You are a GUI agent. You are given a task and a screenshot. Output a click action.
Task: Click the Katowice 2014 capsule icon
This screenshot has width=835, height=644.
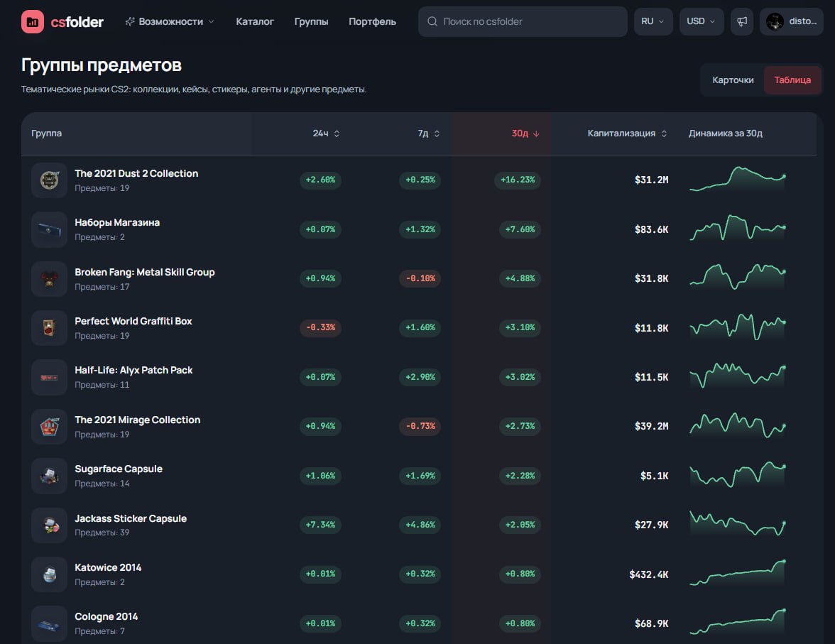(50, 574)
